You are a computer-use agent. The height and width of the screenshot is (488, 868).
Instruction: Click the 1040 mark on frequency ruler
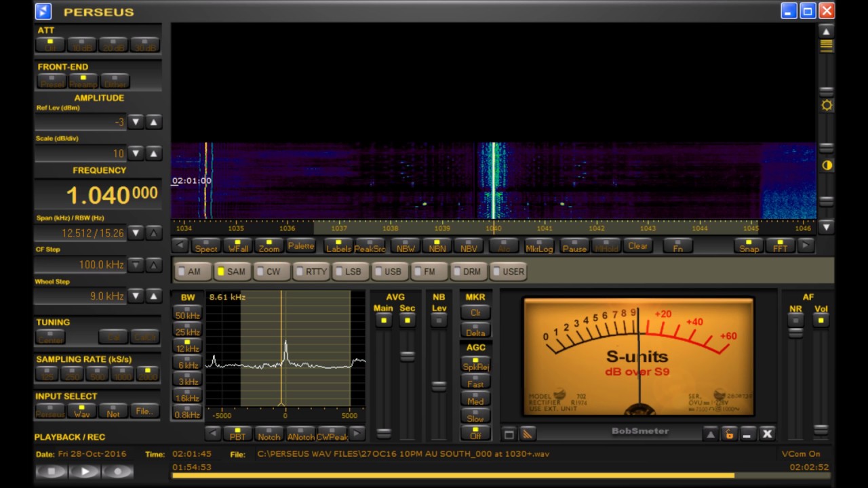[494, 228]
